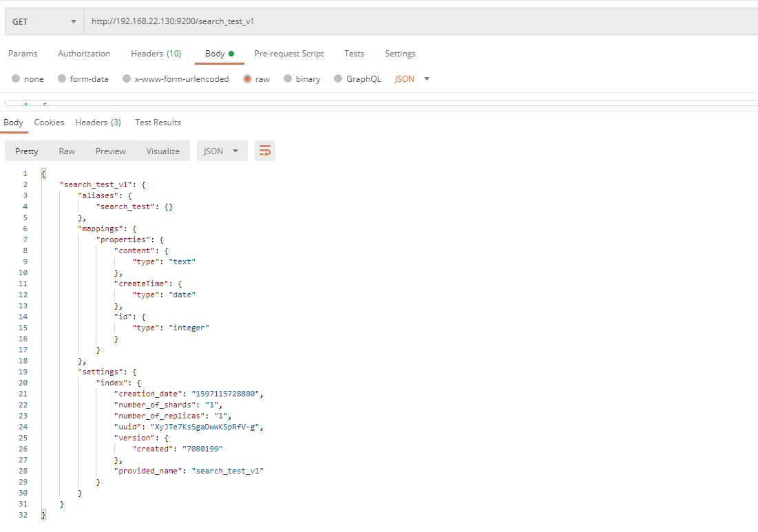
Task: Click the "text" type value
Action: click(182, 262)
